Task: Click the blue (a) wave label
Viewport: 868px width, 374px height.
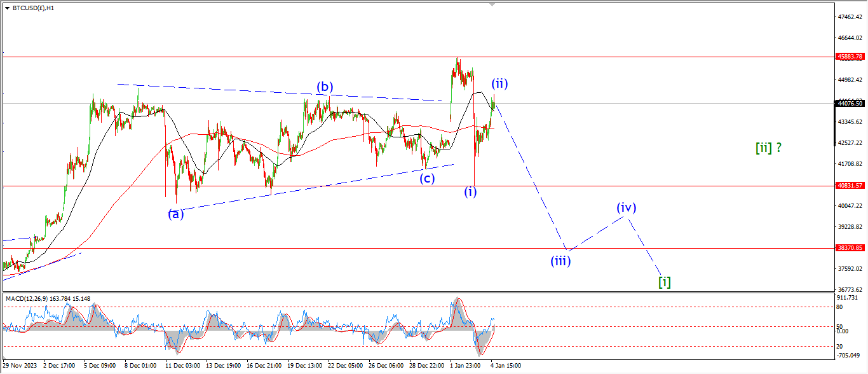Action: click(x=176, y=214)
